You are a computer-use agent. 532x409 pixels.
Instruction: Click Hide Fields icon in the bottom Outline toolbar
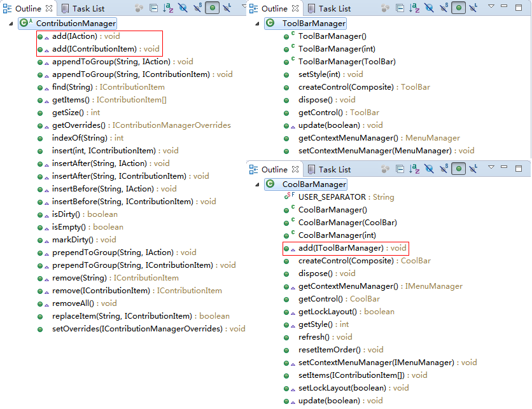click(429, 169)
